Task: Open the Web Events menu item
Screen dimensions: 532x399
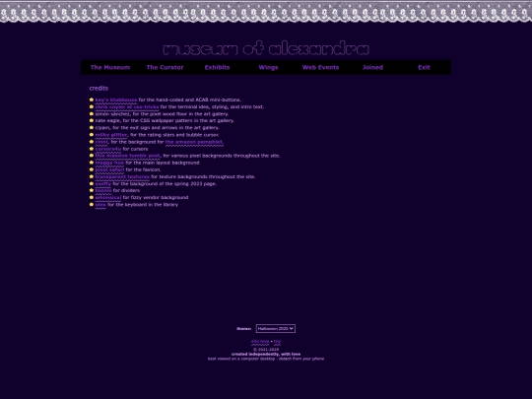Action: (x=320, y=67)
